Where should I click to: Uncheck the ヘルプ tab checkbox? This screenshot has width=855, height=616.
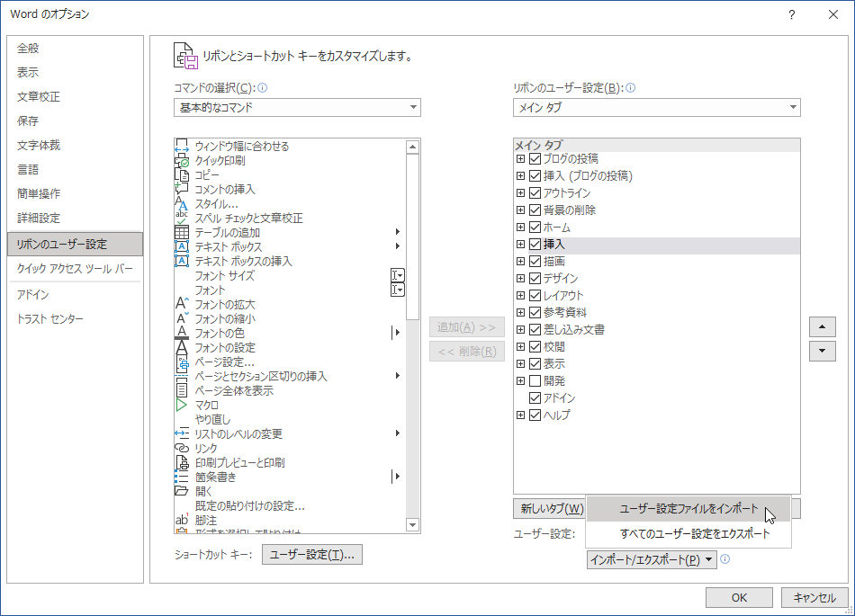click(x=535, y=415)
